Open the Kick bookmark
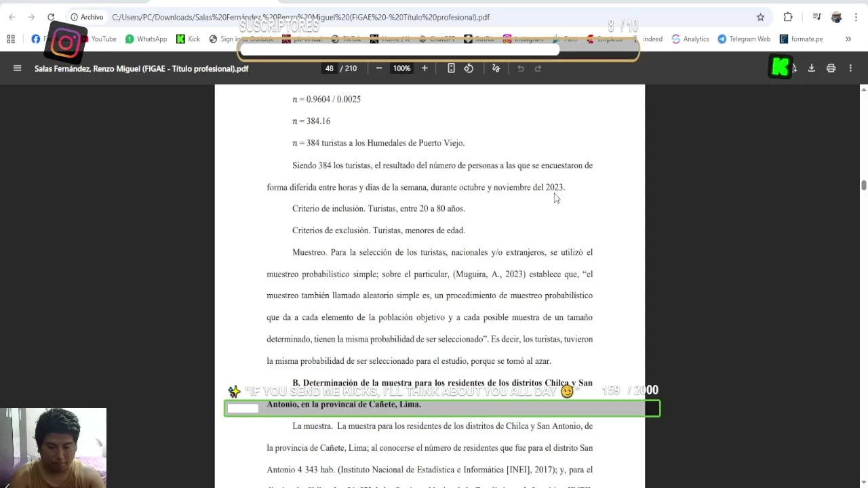Viewport: 868px width, 488px height. 188,39
